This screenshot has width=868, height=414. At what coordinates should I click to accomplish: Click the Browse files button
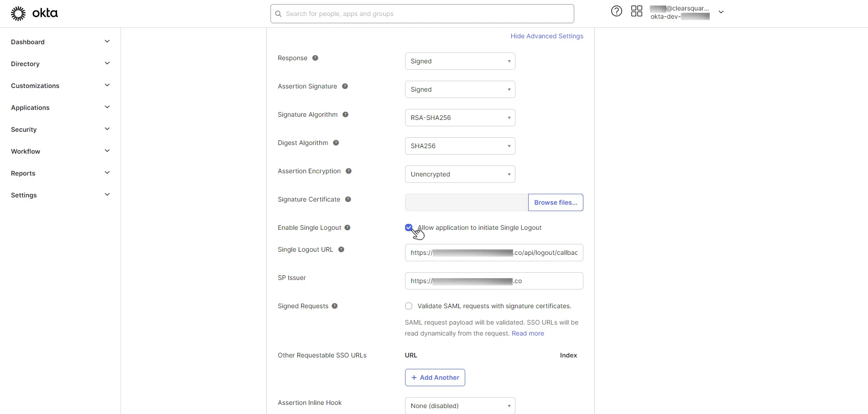(x=556, y=202)
